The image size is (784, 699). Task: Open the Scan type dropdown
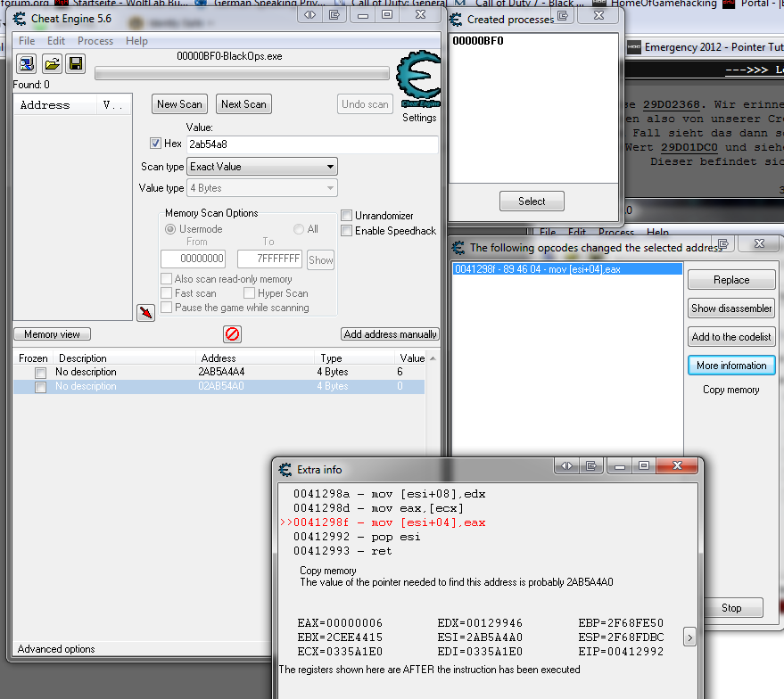(x=262, y=167)
